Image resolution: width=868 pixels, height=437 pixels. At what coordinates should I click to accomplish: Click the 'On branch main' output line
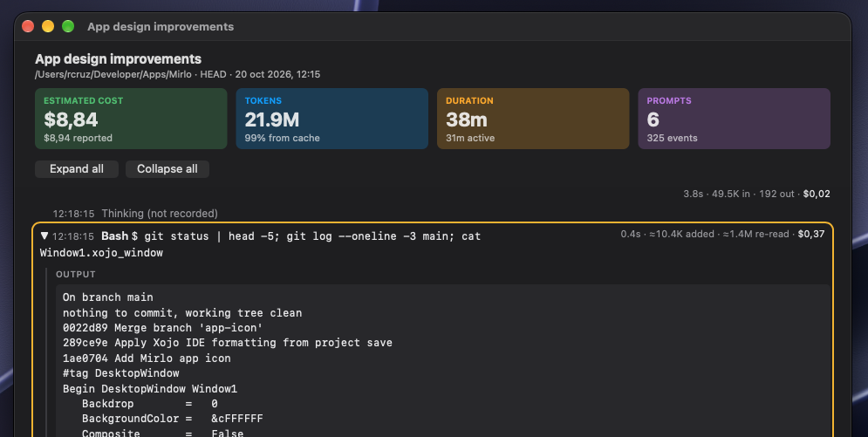point(108,297)
